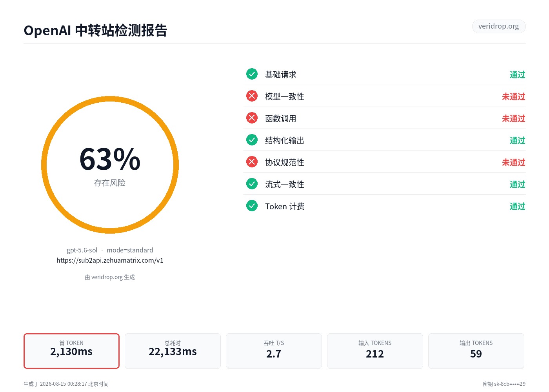
Task: Select the 总耗时 22,133ms card
Action: click(x=173, y=351)
